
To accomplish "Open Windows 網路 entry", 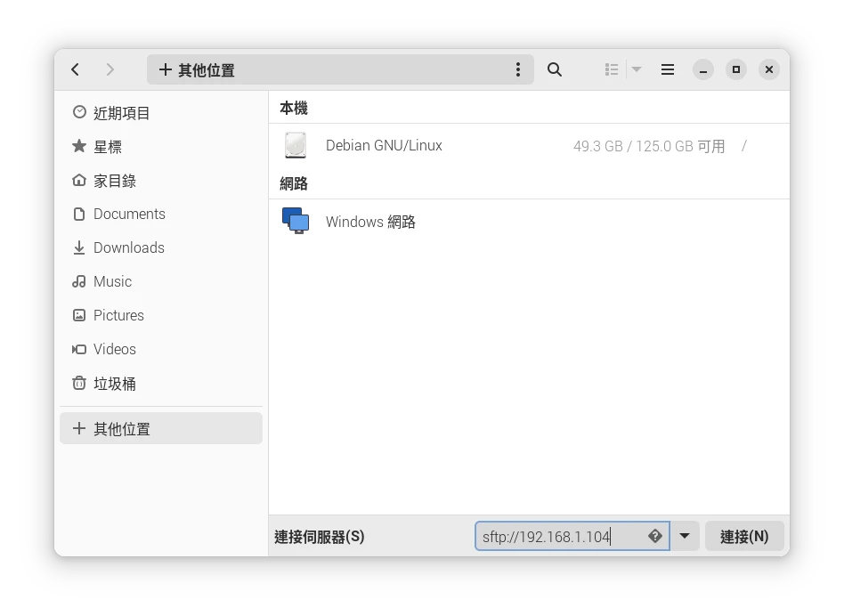I will point(529,222).
